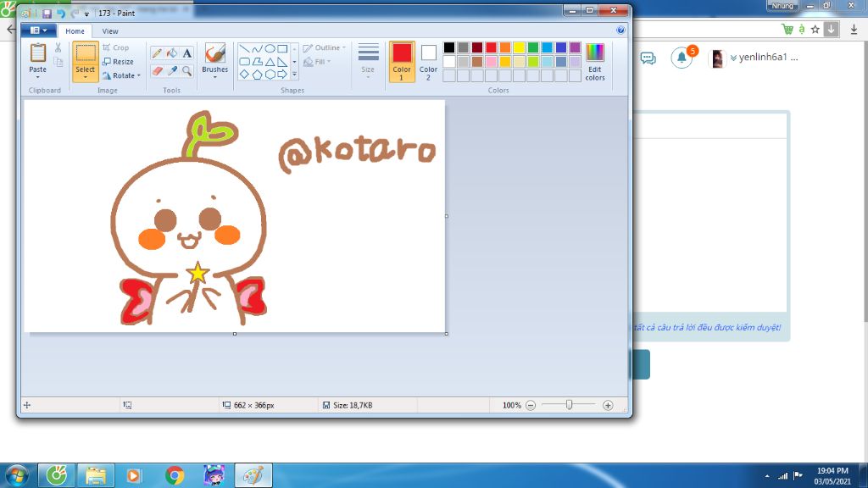The height and width of the screenshot is (488, 868).
Task: Click the Copy icon in Clipboard
Action: tap(58, 62)
